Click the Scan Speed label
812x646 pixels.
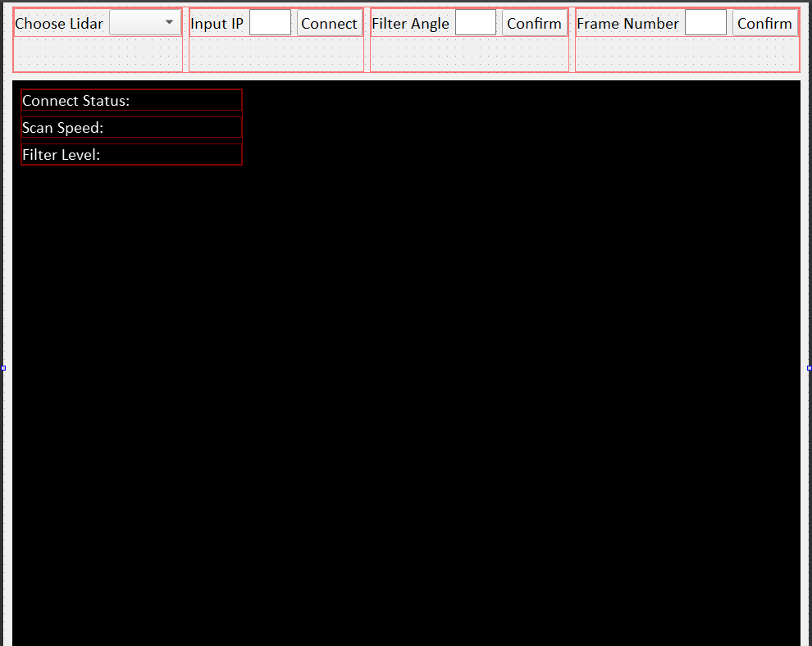(63, 128)
